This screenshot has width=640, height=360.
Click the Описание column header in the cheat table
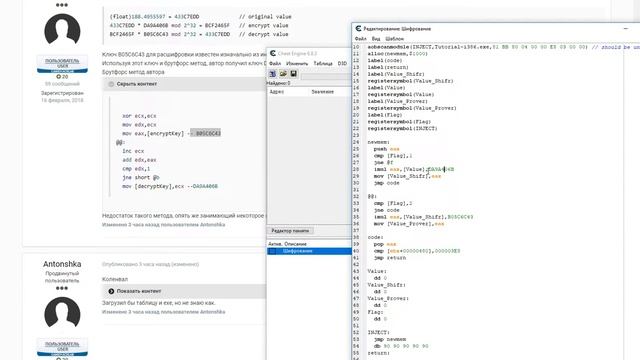pyautogui.click(x=296, y=244)
